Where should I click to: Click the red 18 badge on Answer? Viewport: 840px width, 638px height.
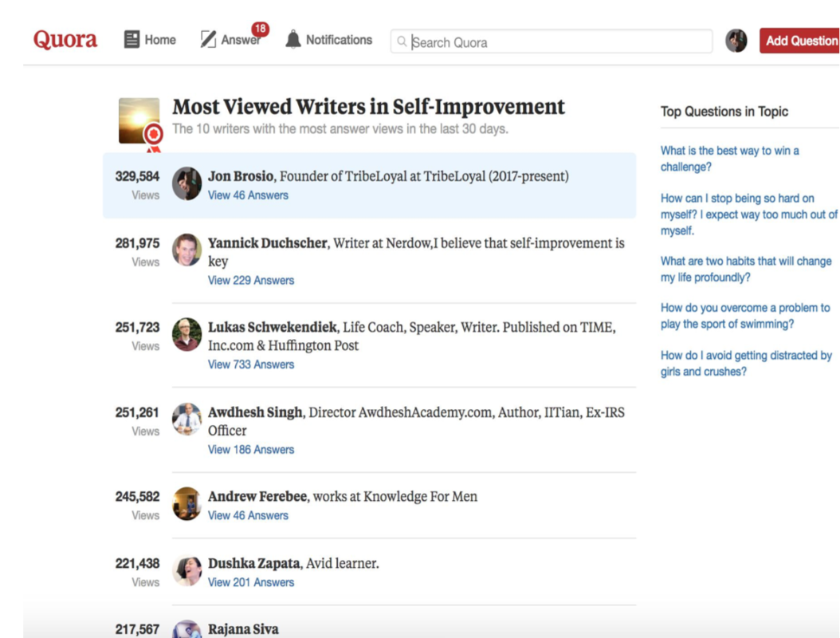coord(260,29)
